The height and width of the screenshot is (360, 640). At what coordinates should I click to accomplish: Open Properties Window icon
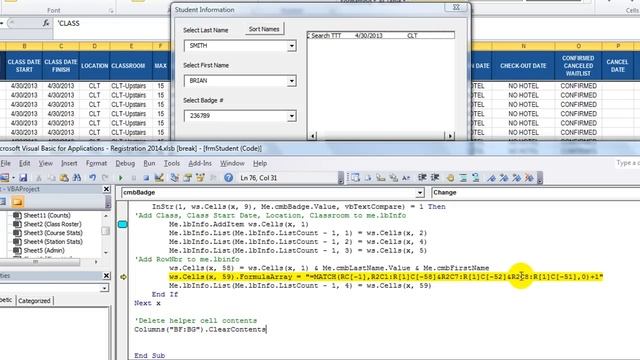pos(188,178)
